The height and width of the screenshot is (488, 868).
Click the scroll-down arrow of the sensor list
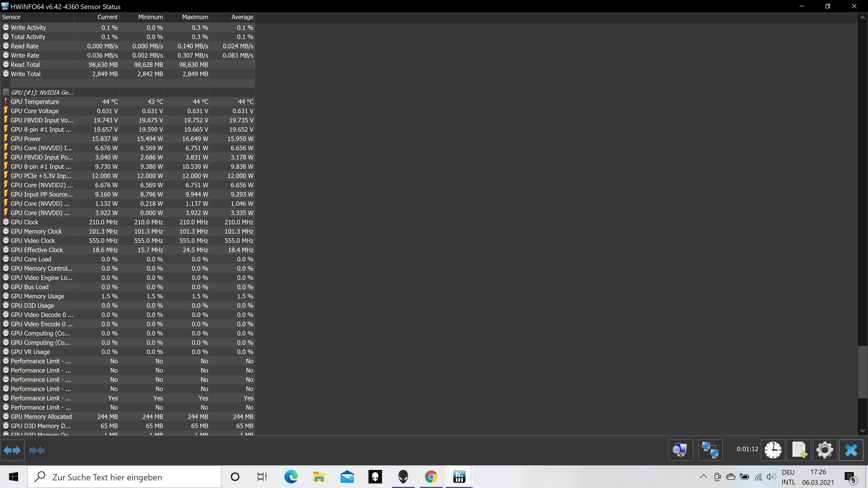[862, 430]
